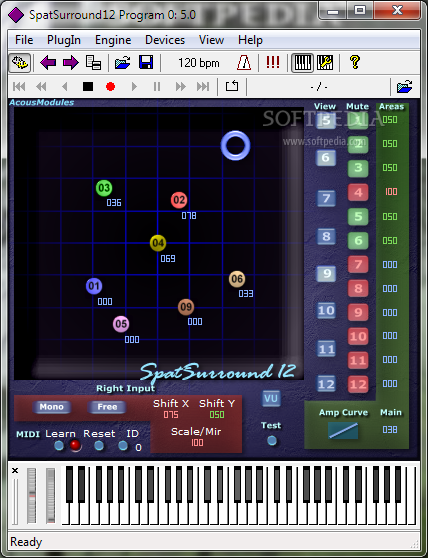Toggle View button 7
428x558 pixels.
326,198
